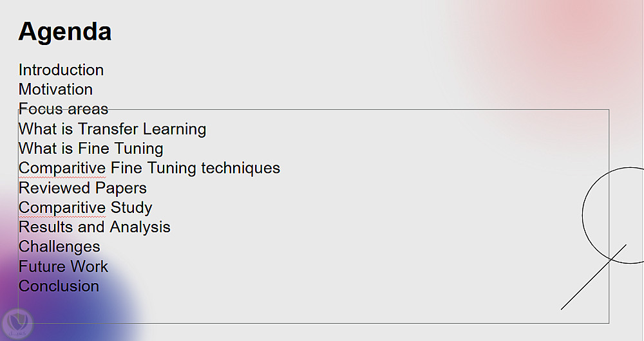Select the "What is Fine Tuning" line
This screenshot has width=644, height=341.
click(91, 149)
